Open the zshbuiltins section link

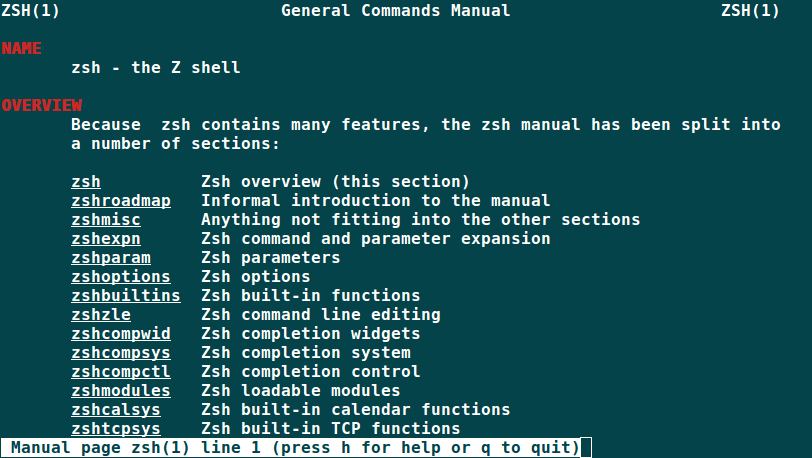126,296
